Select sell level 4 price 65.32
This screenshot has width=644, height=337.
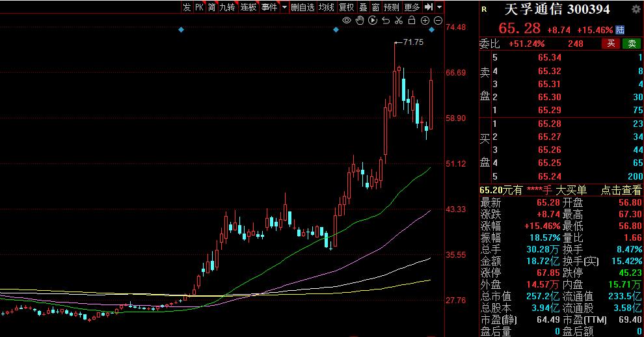(x=550, y=71)
